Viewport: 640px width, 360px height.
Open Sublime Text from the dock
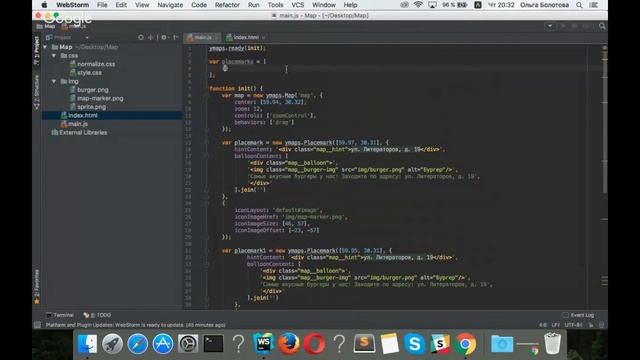click(x=364, y=344)
